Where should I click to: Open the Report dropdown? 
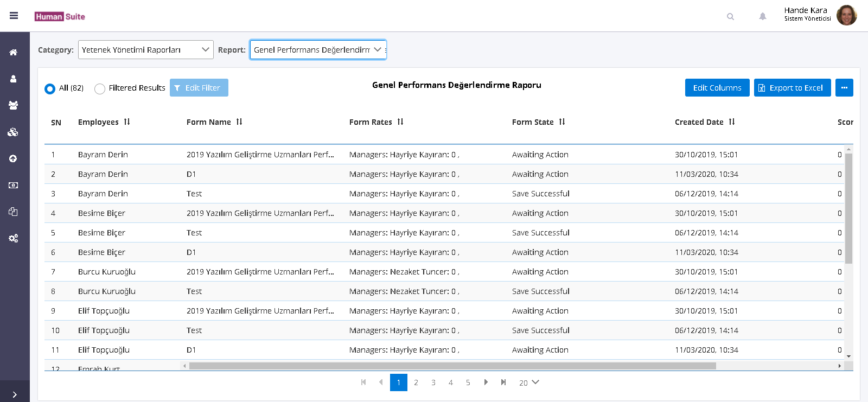(318, 50)
